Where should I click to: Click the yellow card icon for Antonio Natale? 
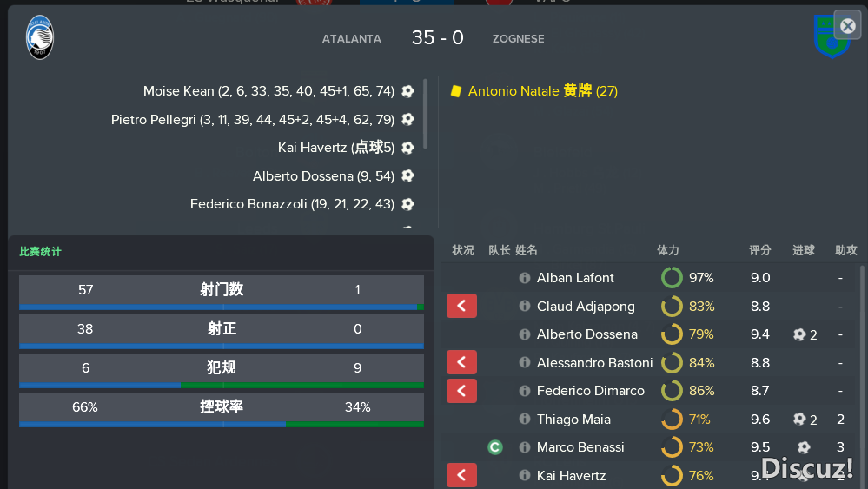455,91
